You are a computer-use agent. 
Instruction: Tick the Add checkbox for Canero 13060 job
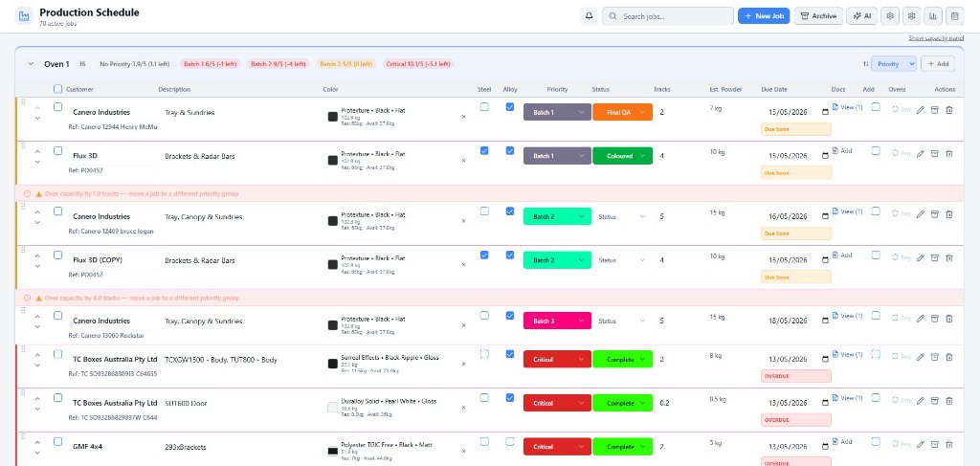877,316
